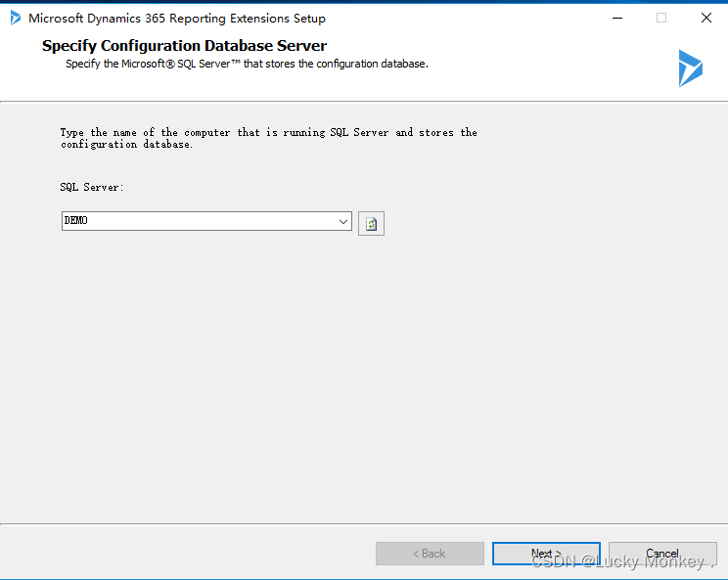Close the Reporting Extensions Setup window
728x580 pixels.
tap(706, 19)
